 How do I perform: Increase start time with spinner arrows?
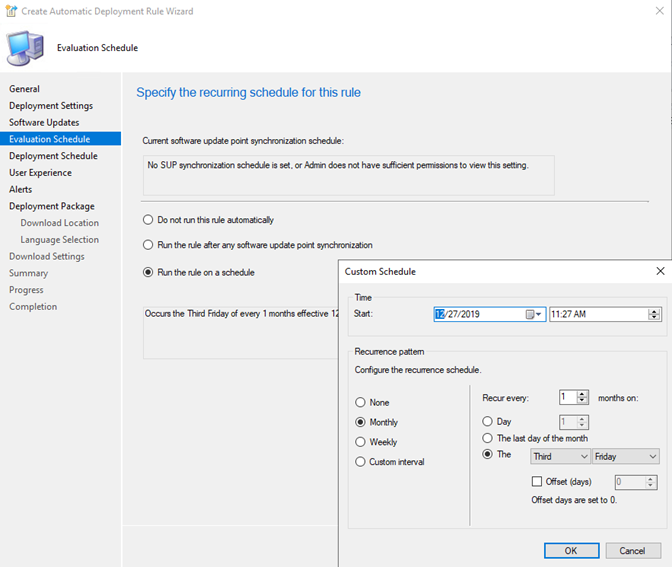tap(654, 312)
